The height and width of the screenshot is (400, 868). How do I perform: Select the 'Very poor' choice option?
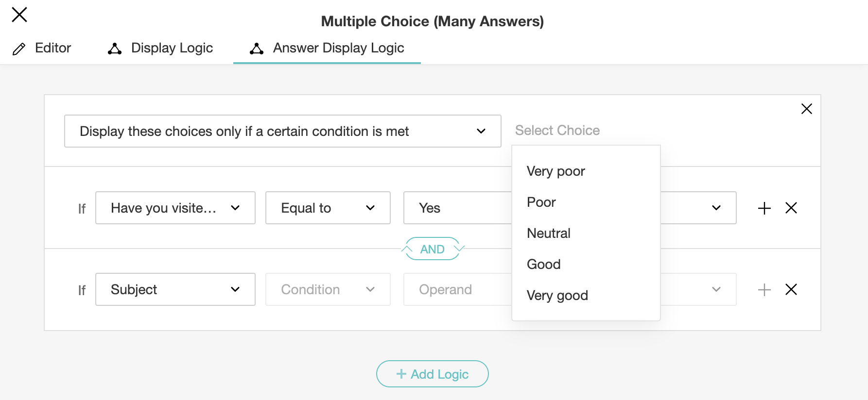(556, 171)
